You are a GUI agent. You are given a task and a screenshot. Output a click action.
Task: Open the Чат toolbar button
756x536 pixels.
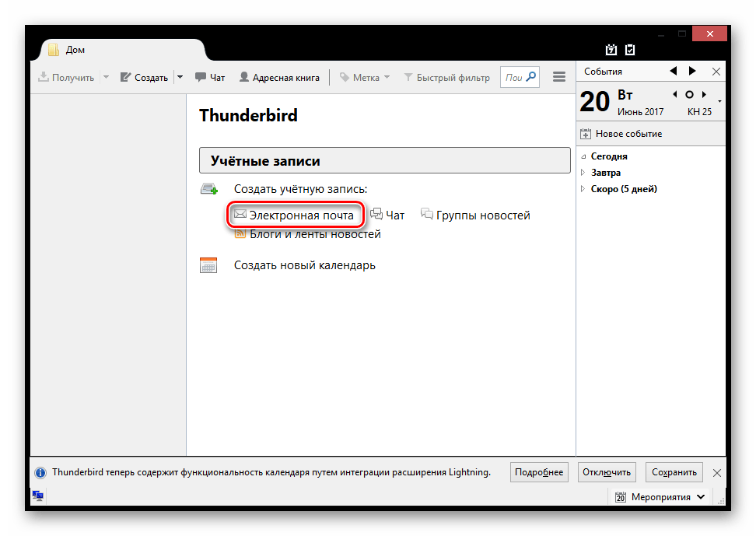pyautogui.click(x=210, y=78)
